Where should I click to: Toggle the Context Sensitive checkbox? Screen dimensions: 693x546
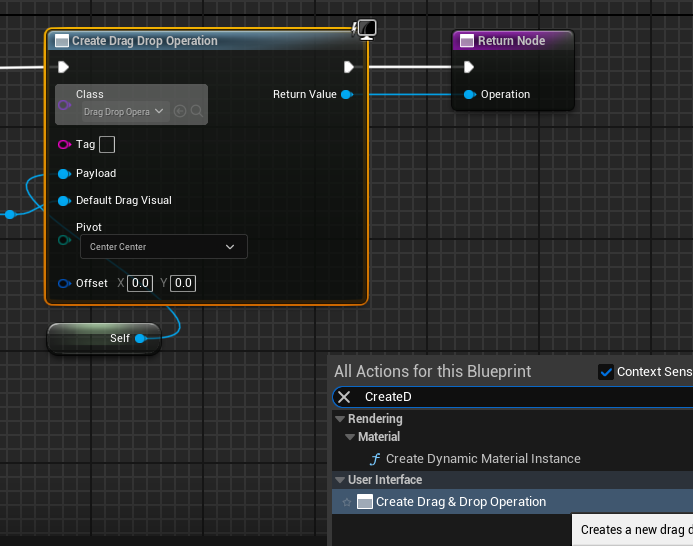click(605, 372)
